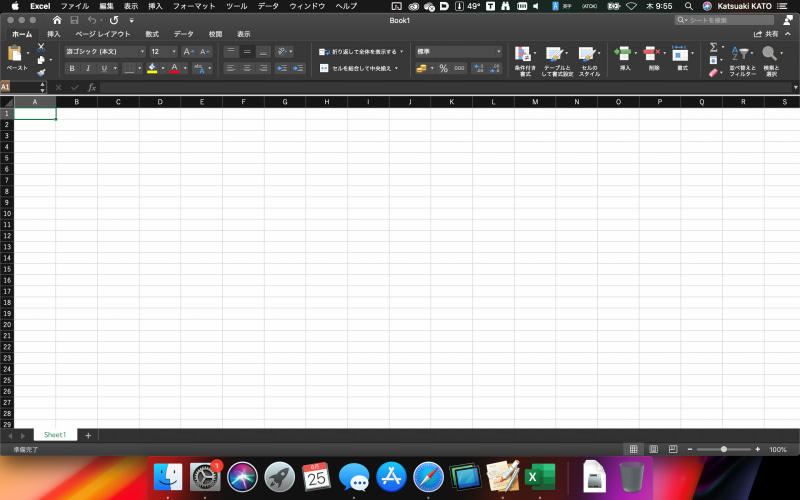Click the Copy icon in the ribbon
Image resolution: width=800 pixels, height=500 pixels.
pos(41,60)
